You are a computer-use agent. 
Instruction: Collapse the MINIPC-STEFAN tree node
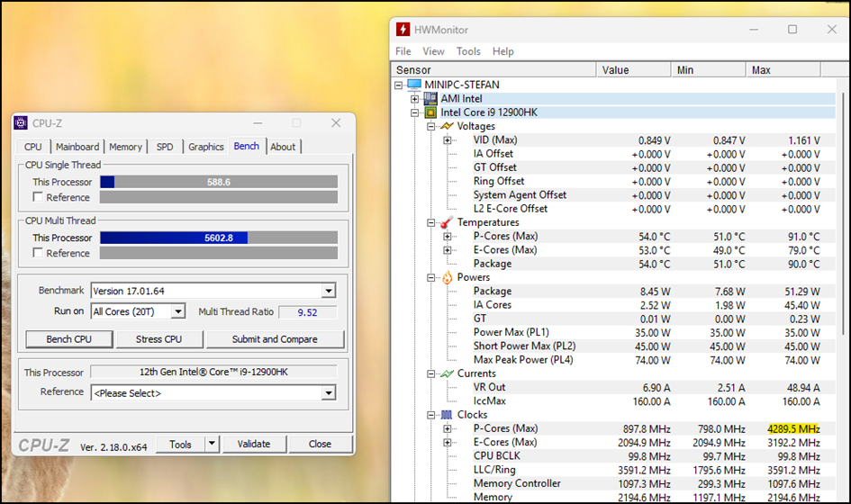[398, 85]
